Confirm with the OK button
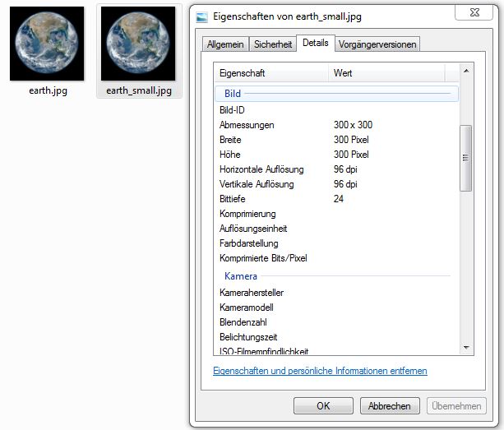Image resolution: width=504 pixels, height=430 pixels. (323, 406)
